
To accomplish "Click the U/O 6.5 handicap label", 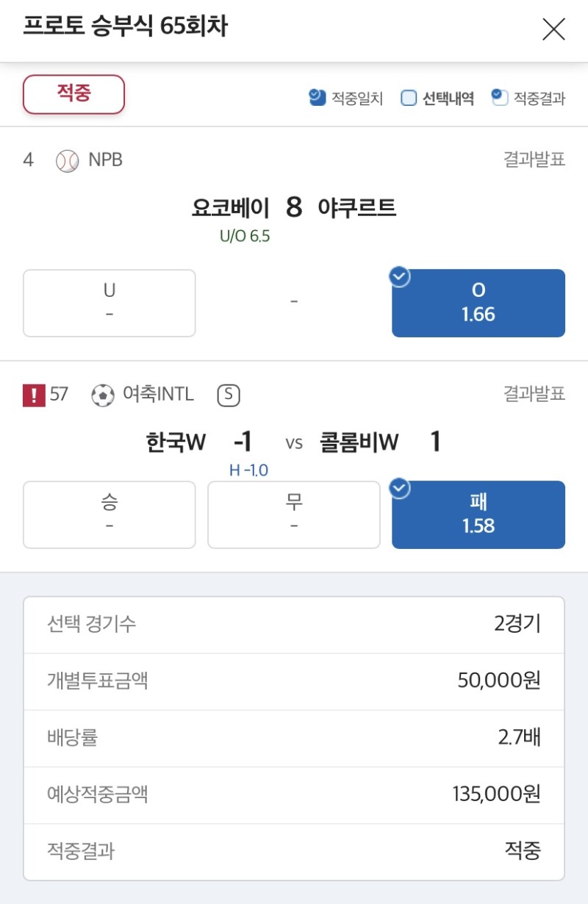I will click(245, 237).
